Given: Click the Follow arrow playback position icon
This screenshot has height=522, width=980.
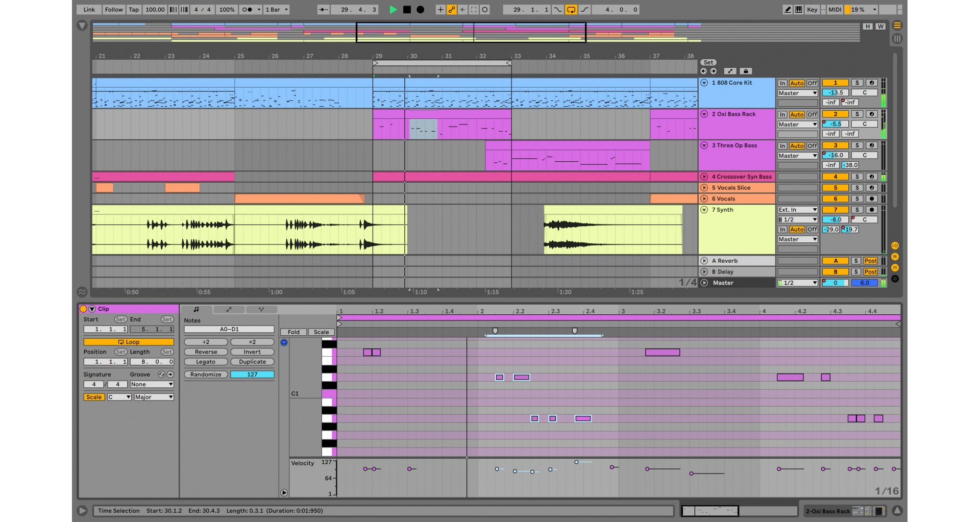Looking at the screenshot, I should point(323,10).
